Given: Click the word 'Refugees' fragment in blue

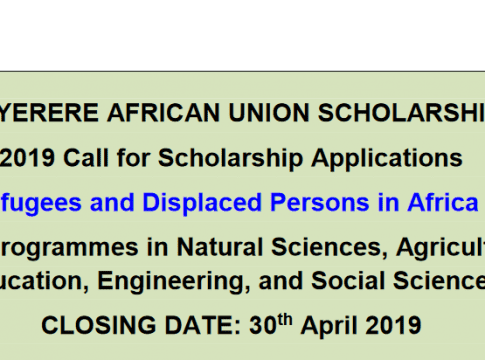Looking at the screenshot, I should (x=41, y=203).
